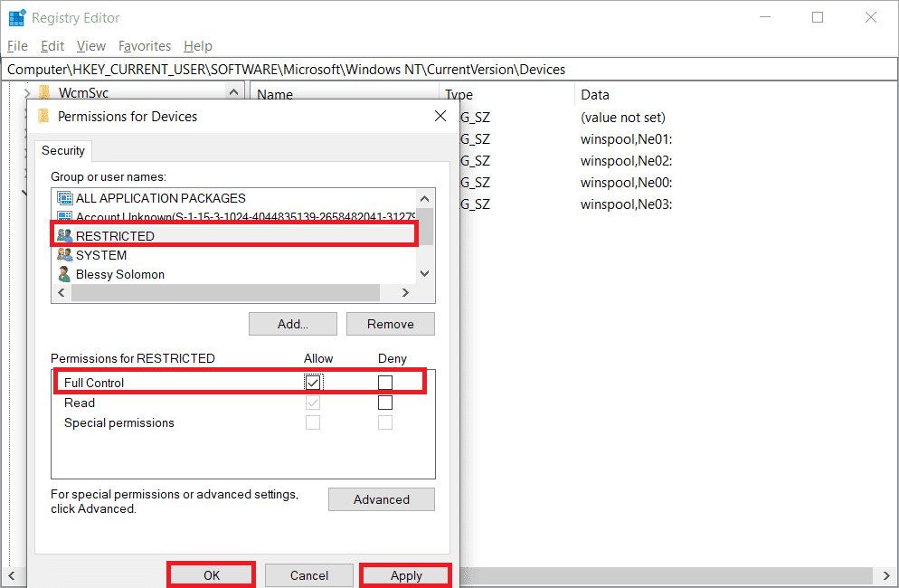Minimize the Registry Editor window
Image resolution: width=899 pixels, height=588 pixels.
pos(765,17)
